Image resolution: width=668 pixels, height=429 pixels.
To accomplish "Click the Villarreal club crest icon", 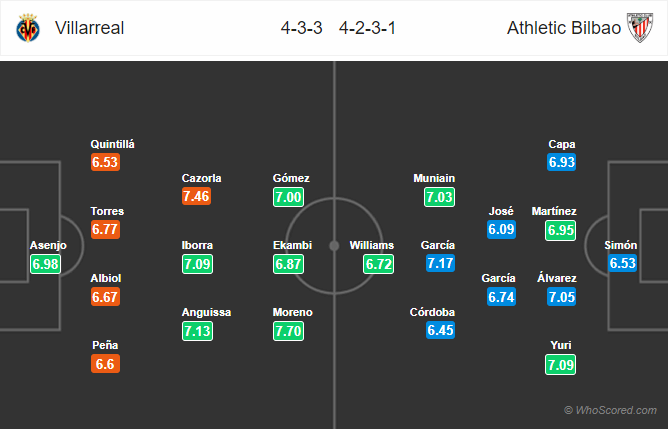I will tap(28, 28).
